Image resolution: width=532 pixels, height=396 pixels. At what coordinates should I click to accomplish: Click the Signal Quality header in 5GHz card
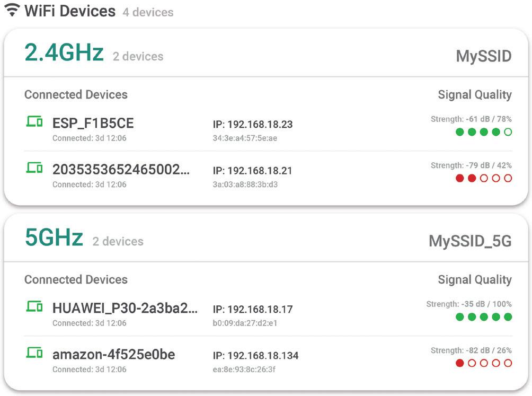474,280
